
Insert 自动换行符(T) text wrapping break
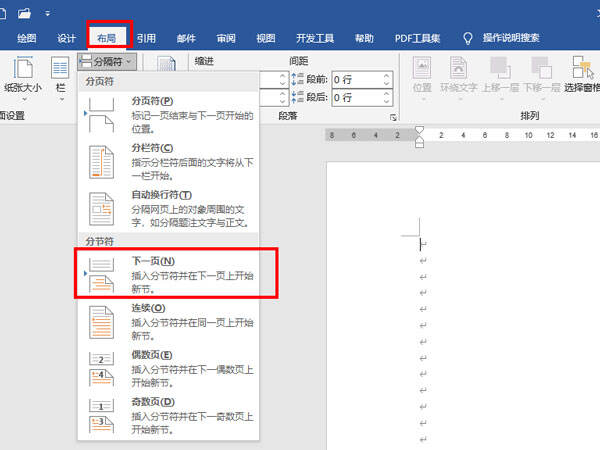point(168,209)
